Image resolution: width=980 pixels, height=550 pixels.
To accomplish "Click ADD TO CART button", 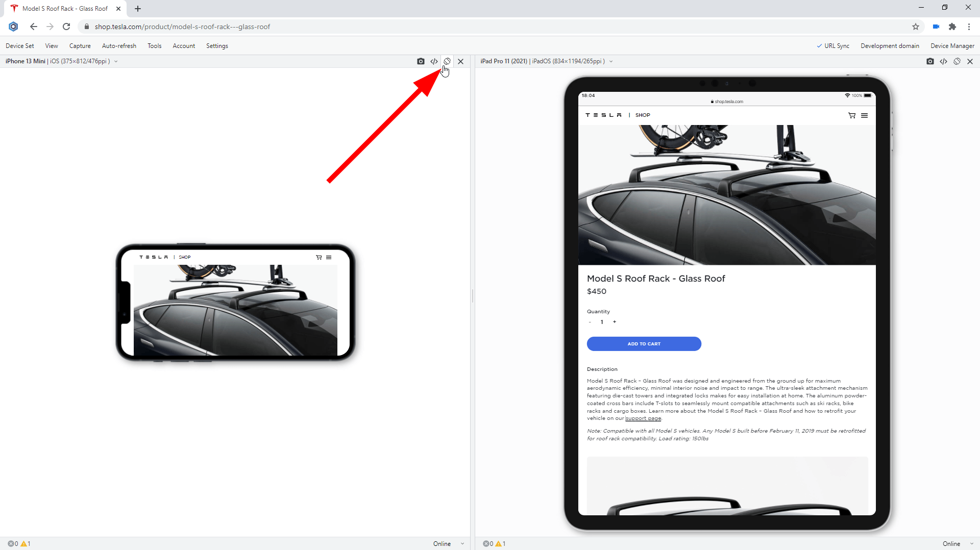I will [644, 344].
